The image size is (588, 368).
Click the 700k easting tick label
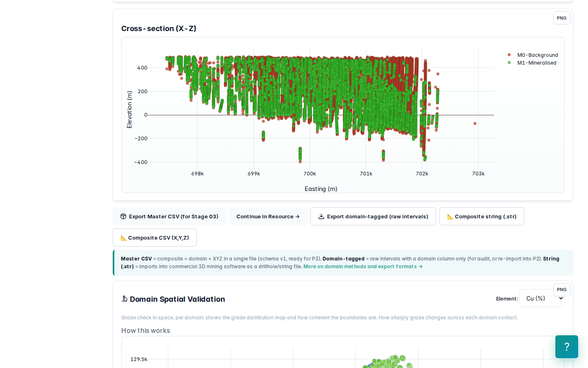(x=310, y=174)
